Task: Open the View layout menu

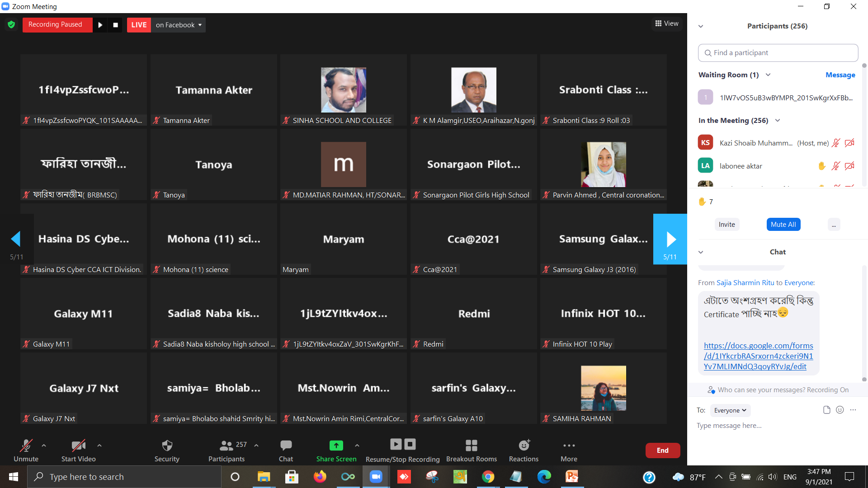Action: (x=667, y=23)
